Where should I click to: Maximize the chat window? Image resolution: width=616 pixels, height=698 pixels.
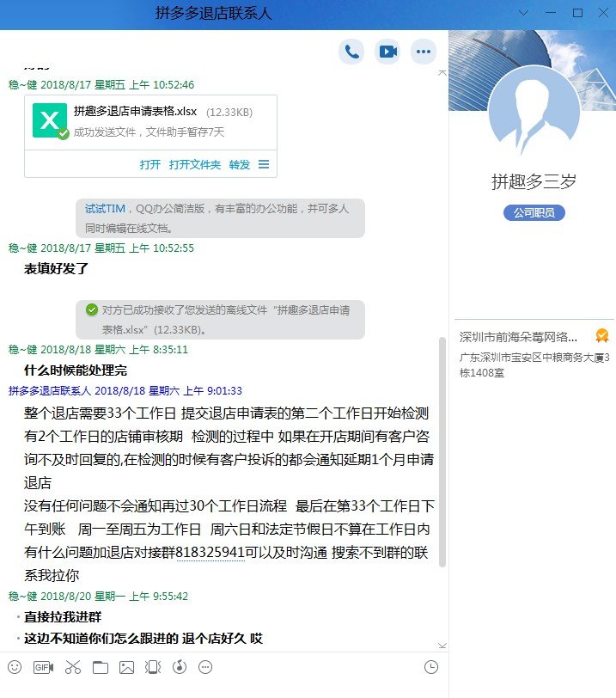click(x=577, y=13)
